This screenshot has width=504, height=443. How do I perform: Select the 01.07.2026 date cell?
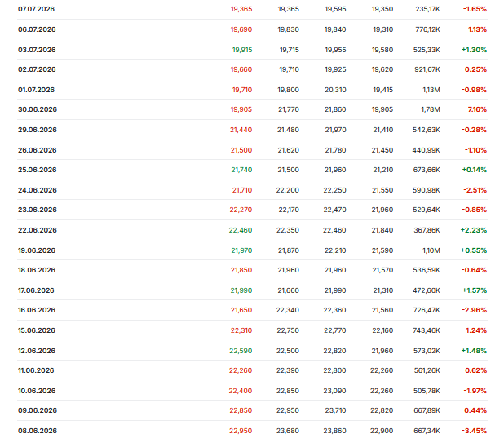[36, 90]
